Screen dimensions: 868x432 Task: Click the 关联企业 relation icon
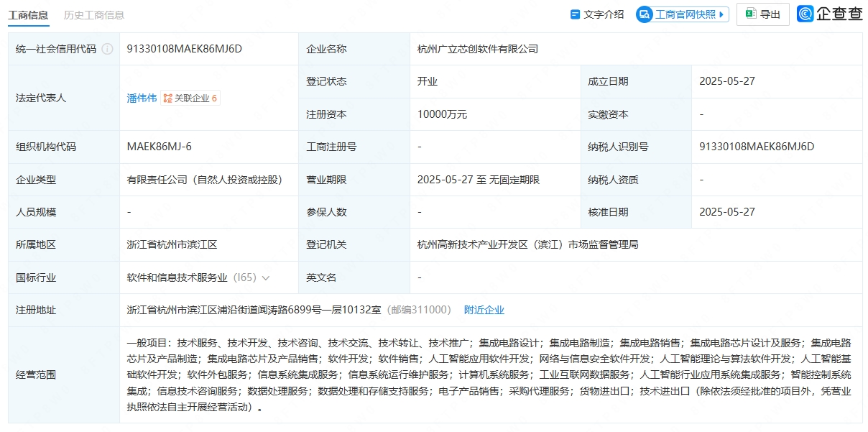click(x=168, y=98)
